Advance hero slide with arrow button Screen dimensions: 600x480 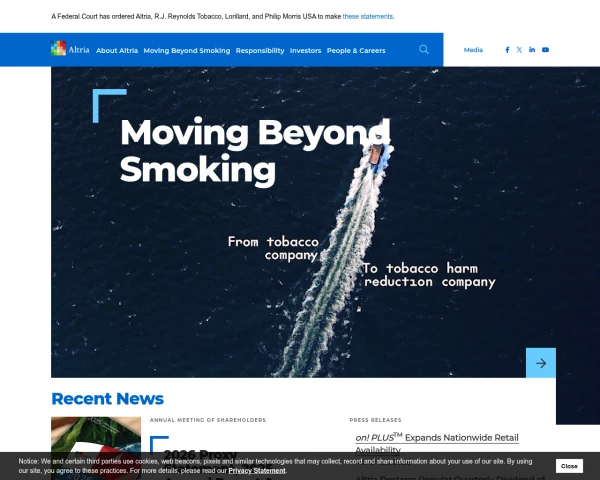tap(541, 363)
